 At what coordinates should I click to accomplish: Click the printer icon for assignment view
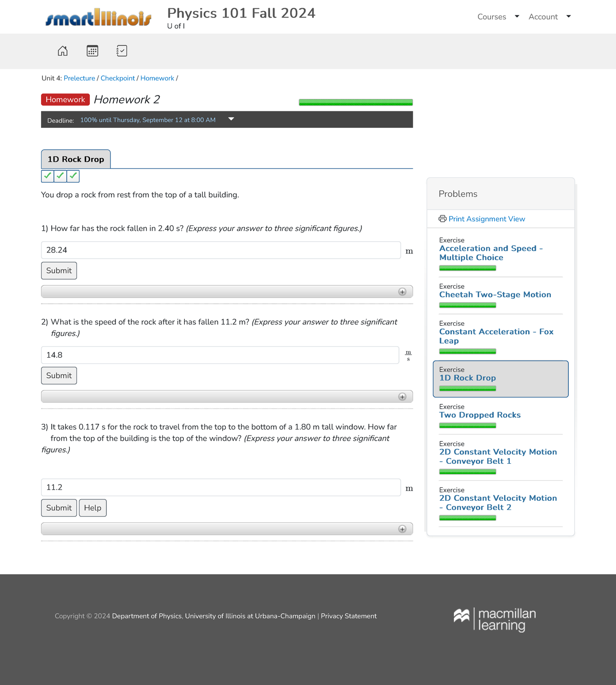point(442,219)
